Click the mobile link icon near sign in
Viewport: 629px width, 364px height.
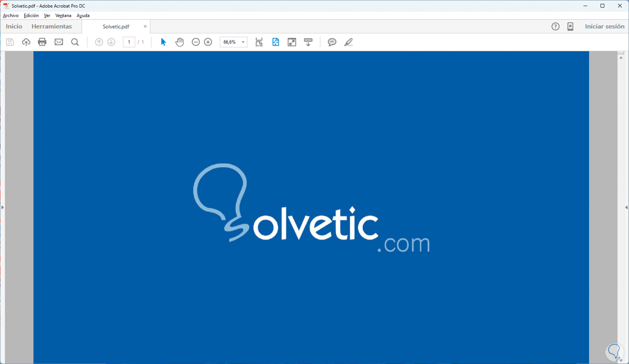[x=570, y=26]
